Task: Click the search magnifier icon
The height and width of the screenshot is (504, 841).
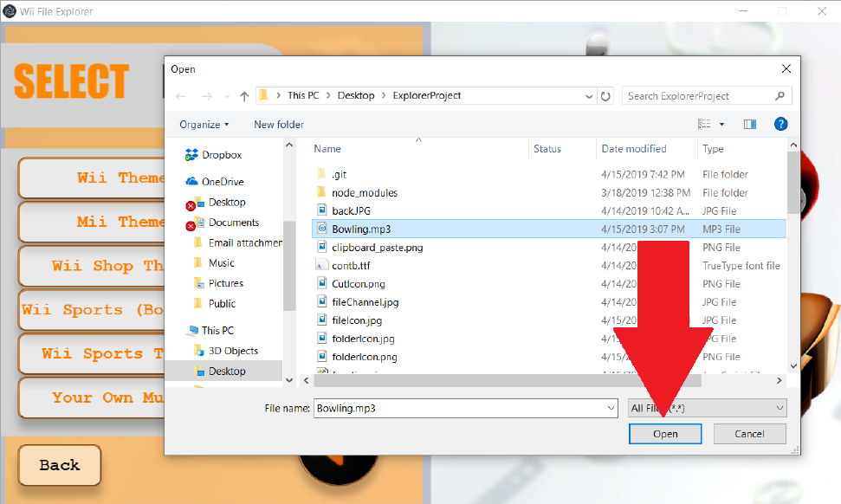Action: [780, 96]
